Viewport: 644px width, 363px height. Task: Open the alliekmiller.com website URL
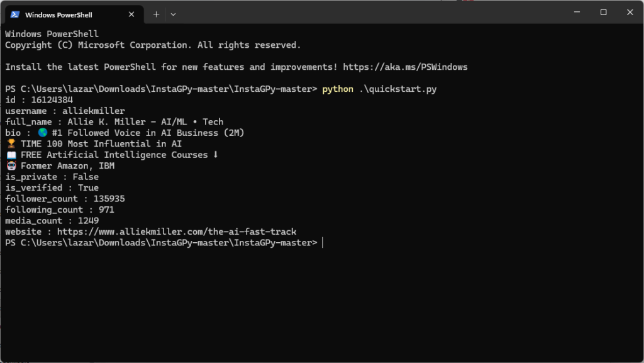click(176, 232)
